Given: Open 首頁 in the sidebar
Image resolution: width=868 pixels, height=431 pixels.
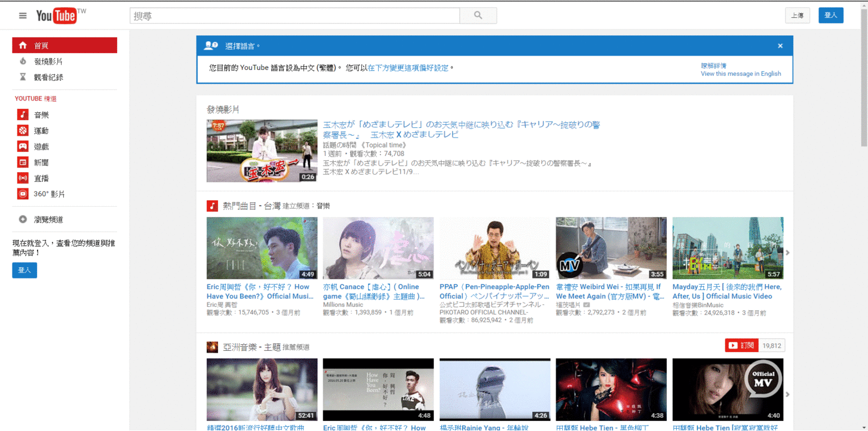Looking at the screenshot, I should coord(65,45).
